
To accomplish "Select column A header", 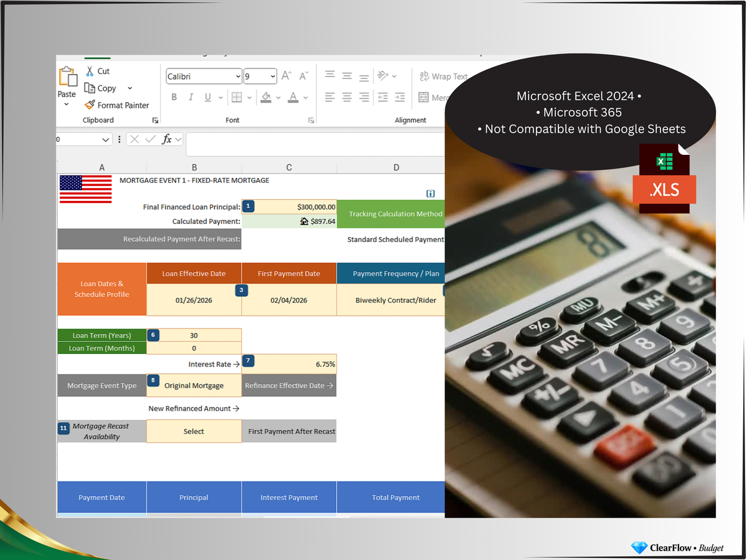I will tap(102, 167).
